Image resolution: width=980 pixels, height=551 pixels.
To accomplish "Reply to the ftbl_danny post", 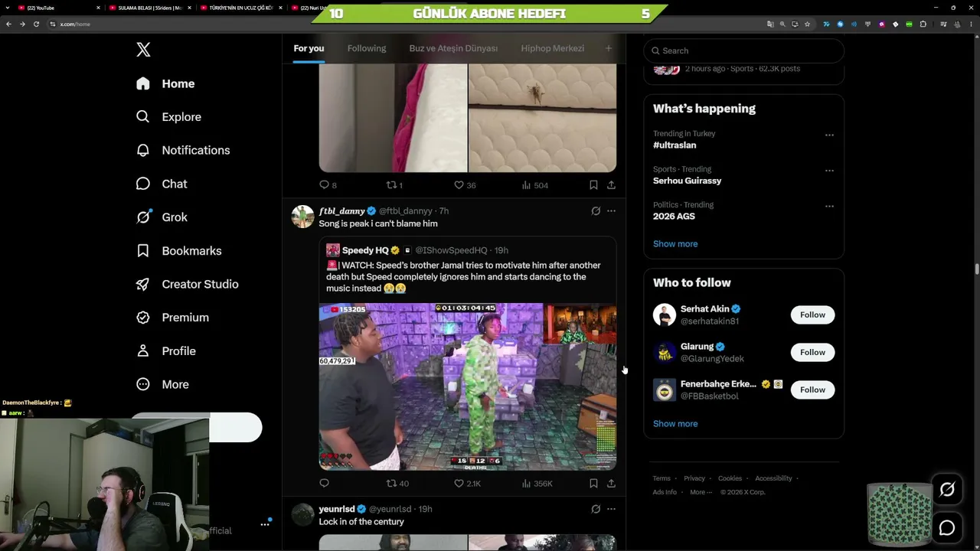I will 324,484.
